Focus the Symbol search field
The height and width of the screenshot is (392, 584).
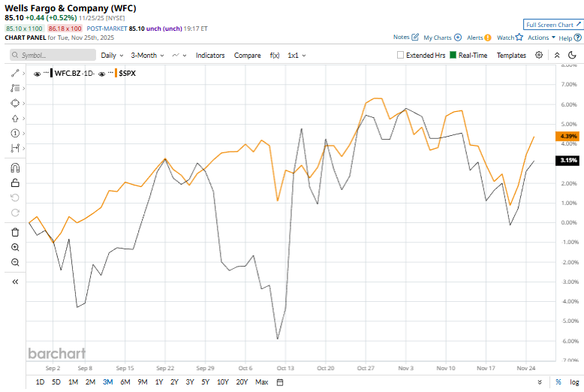[53, 55]
